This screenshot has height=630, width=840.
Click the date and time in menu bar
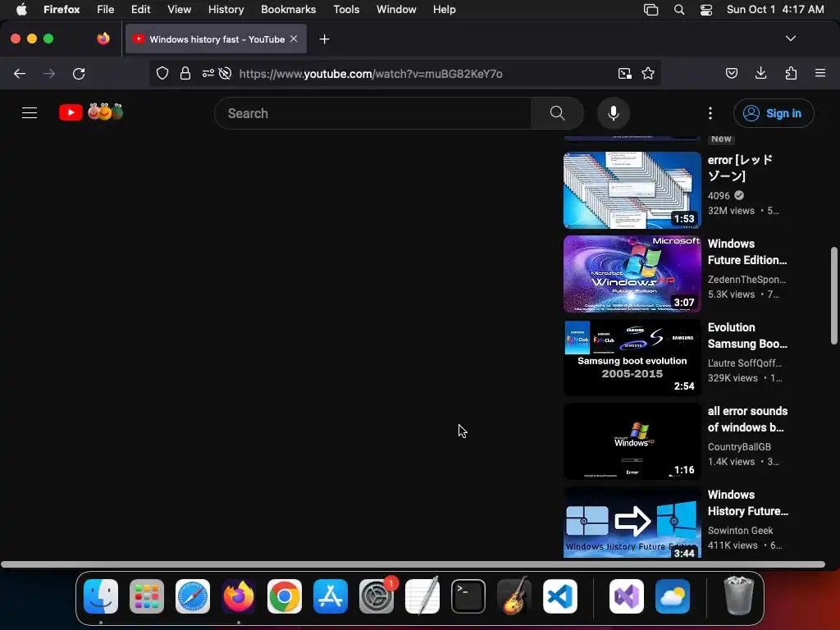(775, 9)
